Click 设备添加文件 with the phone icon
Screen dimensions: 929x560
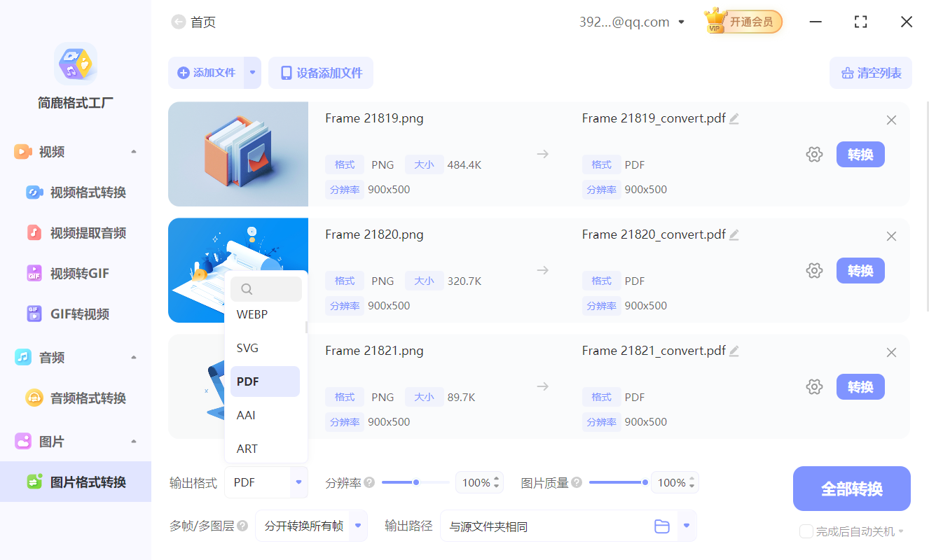coord(321,73)
